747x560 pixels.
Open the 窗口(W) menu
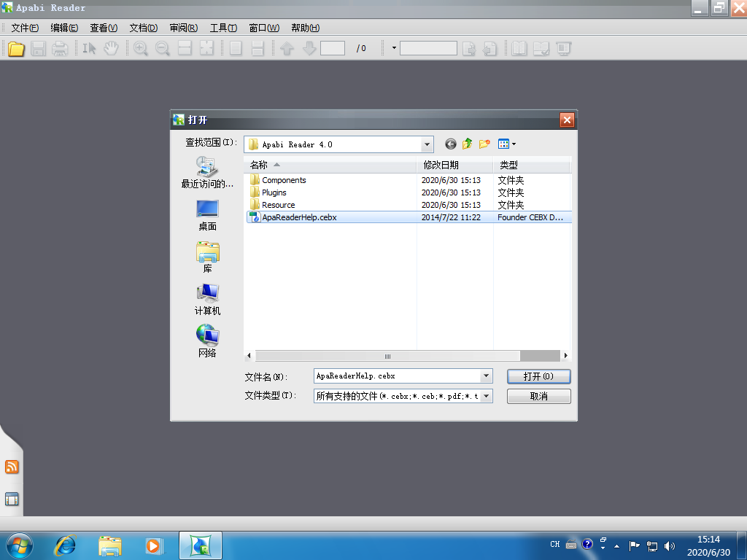[x=264, y=28]
